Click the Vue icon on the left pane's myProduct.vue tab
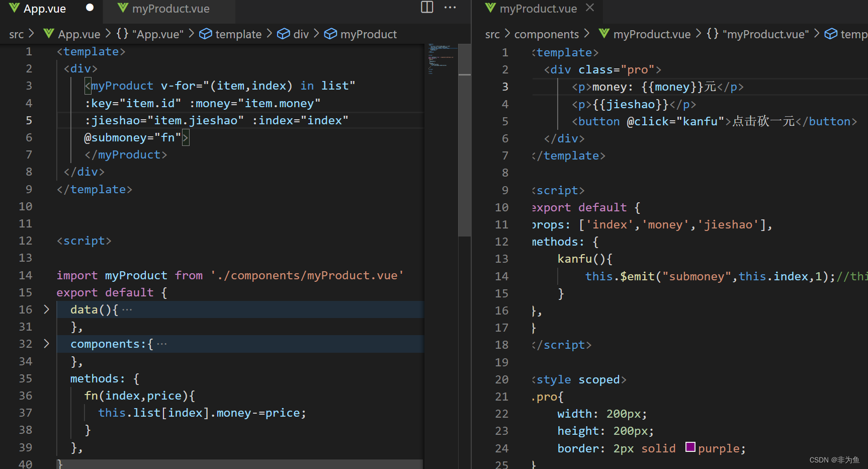 pyautogui.click(x=123, y=8)
